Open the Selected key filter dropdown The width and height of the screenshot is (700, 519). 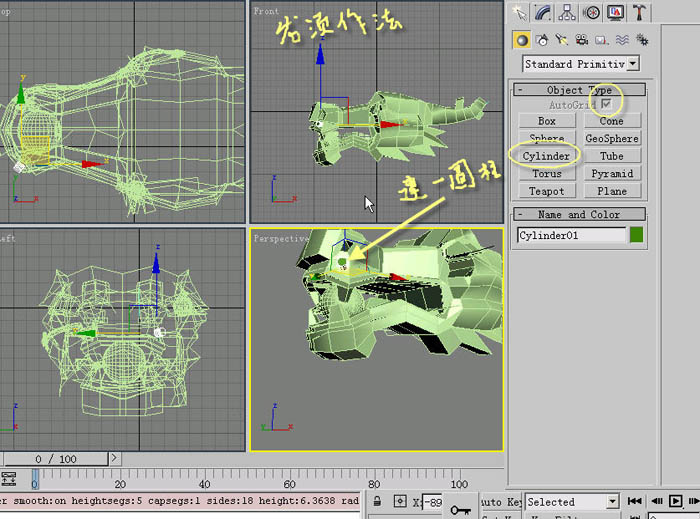(572, 502)
